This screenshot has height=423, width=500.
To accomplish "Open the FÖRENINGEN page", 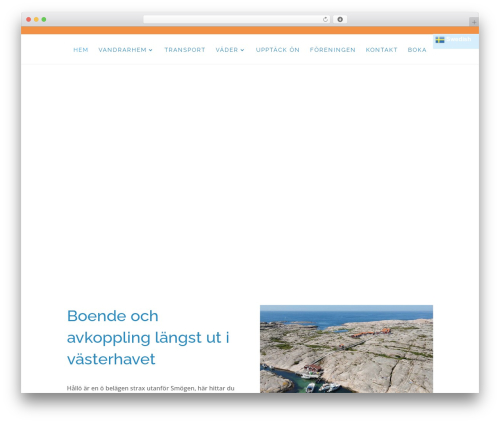I will (x=332, y=50).
